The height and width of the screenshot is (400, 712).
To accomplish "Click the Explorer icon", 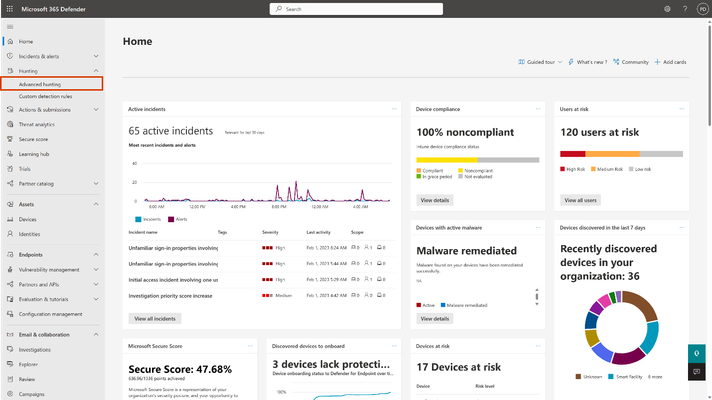I will click(x=10, y=364).
